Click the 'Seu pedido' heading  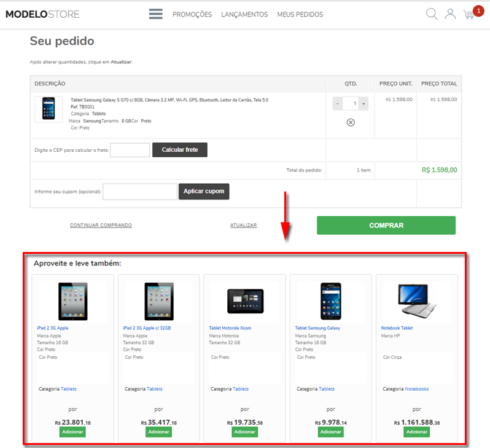[x=62, y=41]
